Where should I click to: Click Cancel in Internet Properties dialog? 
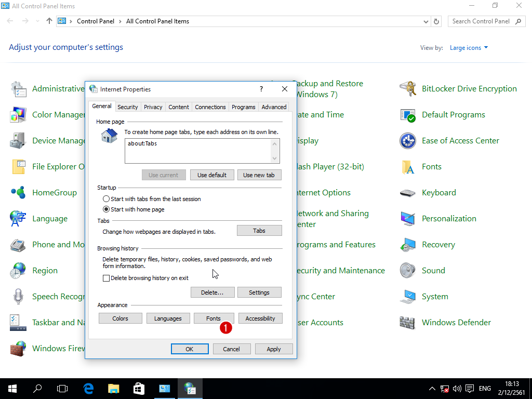[x=232, y=349]
